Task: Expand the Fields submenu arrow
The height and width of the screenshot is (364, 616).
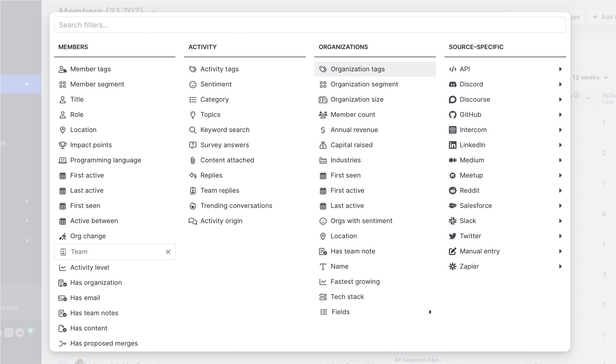Action: pos(430,312)
